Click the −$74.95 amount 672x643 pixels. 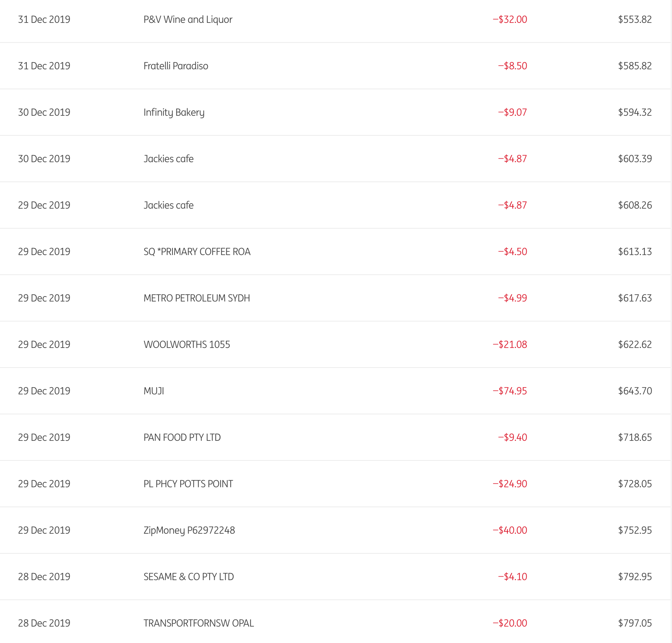point(510,391)
